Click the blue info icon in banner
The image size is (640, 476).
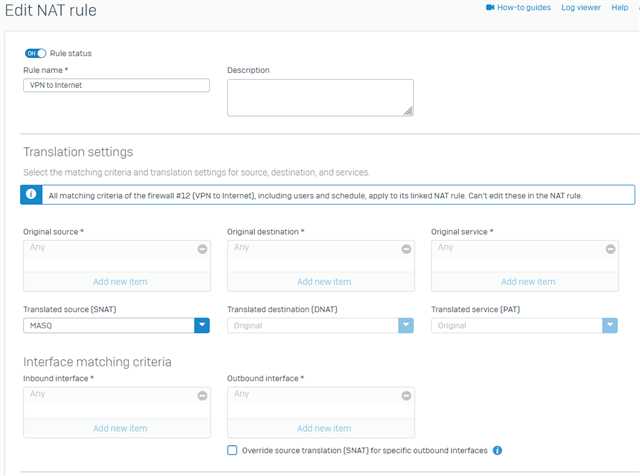(31, 194)
